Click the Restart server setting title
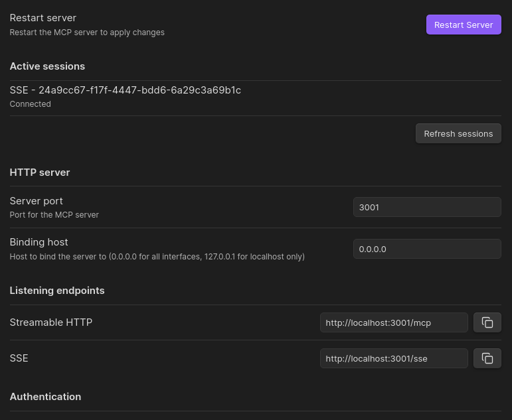The height and width of the screenshot is (420, 512). 43,18
